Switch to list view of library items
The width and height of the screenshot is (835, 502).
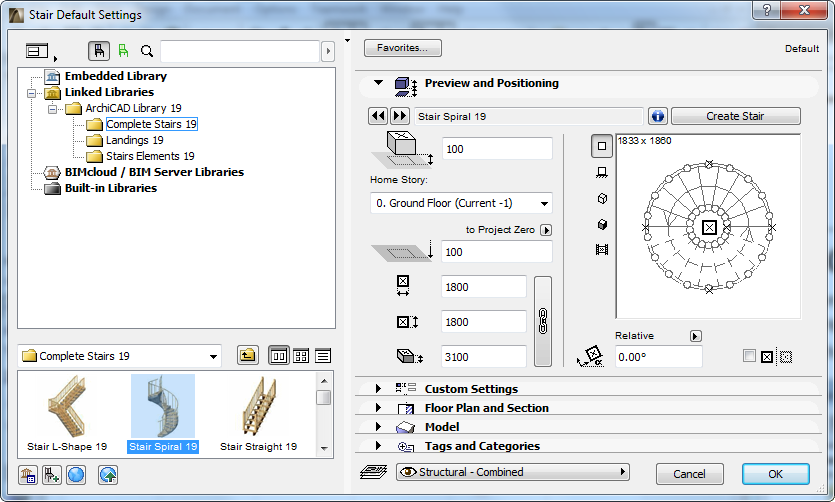[323, 356]
